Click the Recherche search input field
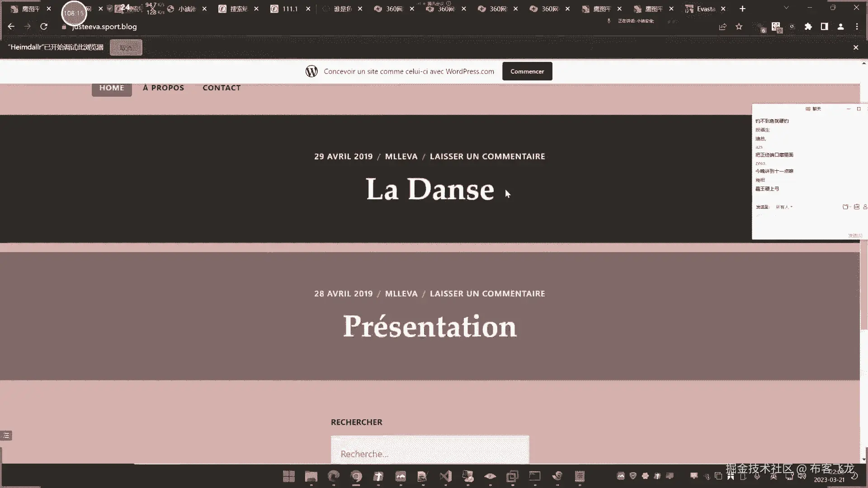This screenshot has height=488, width=868. [429, 453]
